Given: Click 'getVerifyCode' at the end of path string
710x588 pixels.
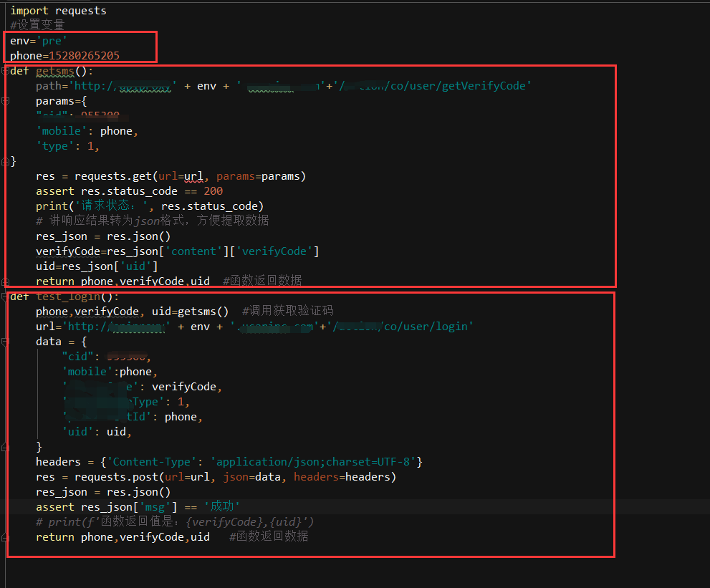Looking at the screenshot, I should (484, 86).
